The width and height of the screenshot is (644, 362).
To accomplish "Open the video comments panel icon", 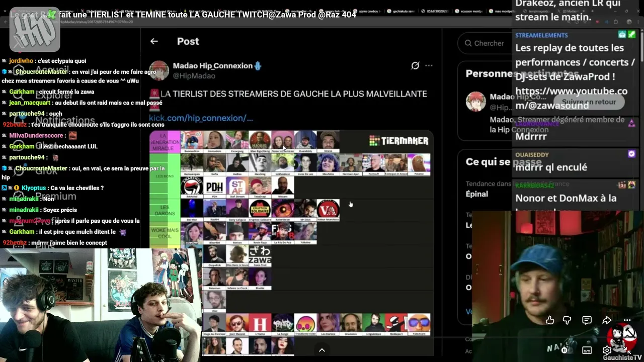I will click(x=587, y=320).
